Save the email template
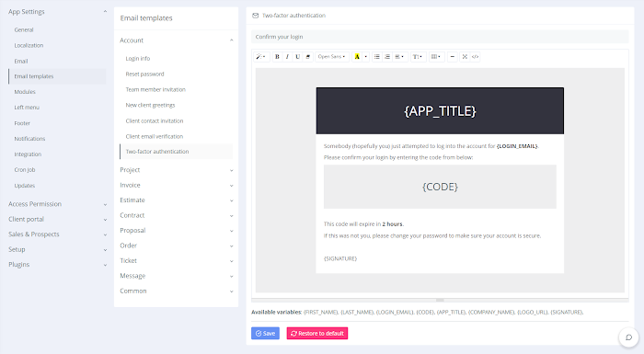Screen dimensions: 644x354 coord(265,333)
